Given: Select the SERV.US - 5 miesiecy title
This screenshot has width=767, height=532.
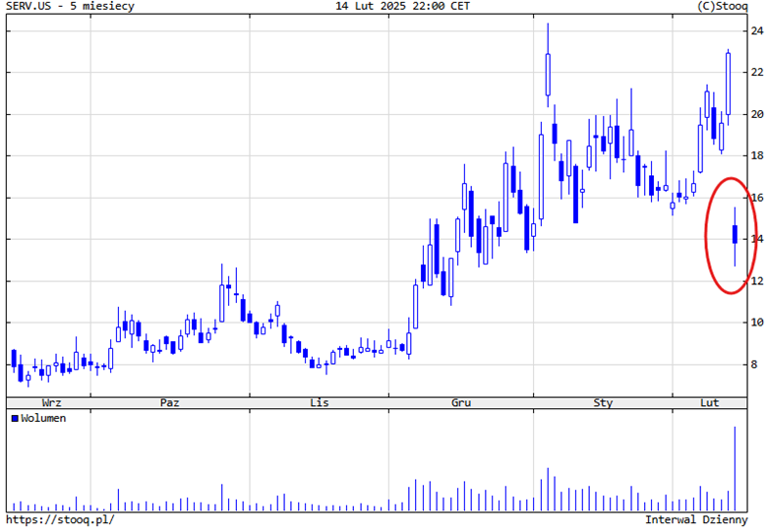Looking at the screenshot, I should point(70,6).
